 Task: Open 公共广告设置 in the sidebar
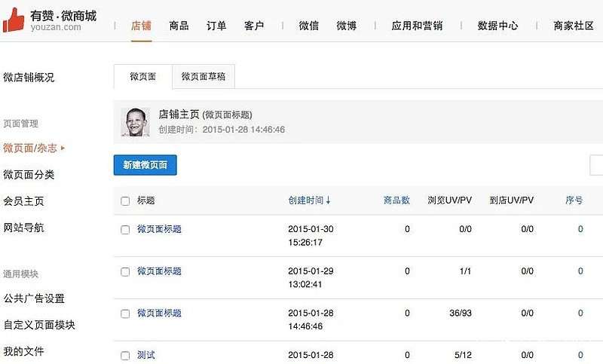click(x=34, y=298)
